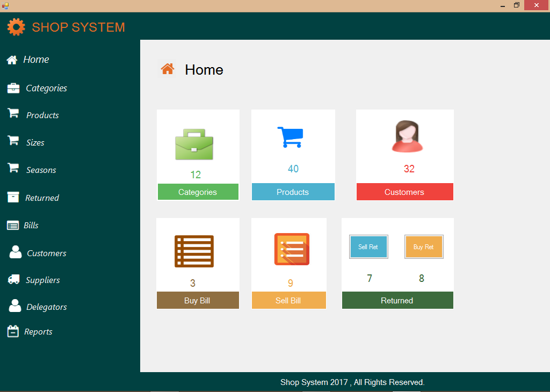Click the green briefcase Categories icon
The height and width of the screenshot is (392, 550).
[x=194, y=144]
